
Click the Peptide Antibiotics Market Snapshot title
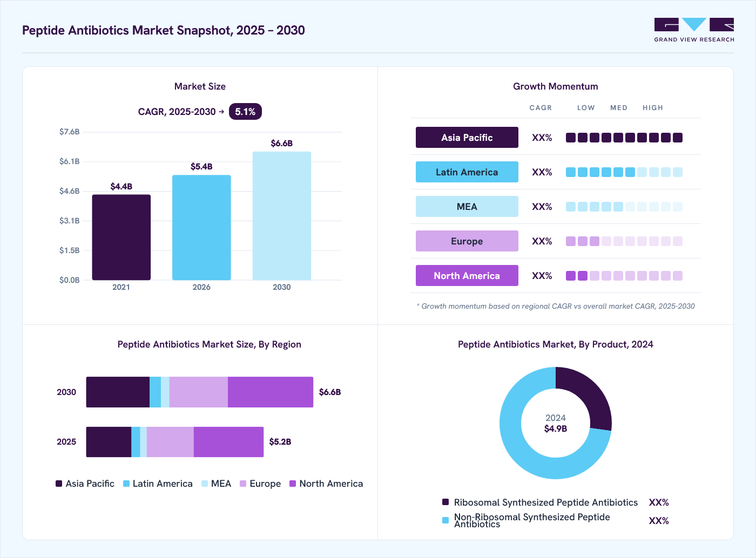tap(164, 30)
